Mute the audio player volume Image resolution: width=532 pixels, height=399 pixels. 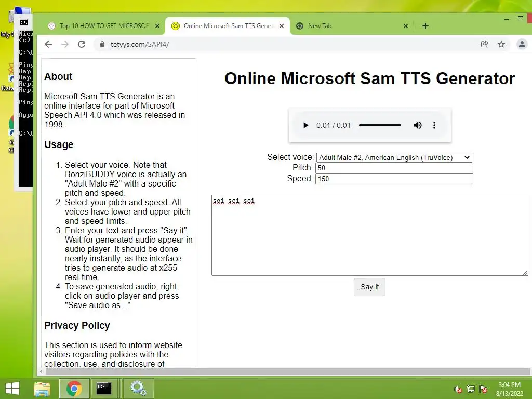coord(417,125)
